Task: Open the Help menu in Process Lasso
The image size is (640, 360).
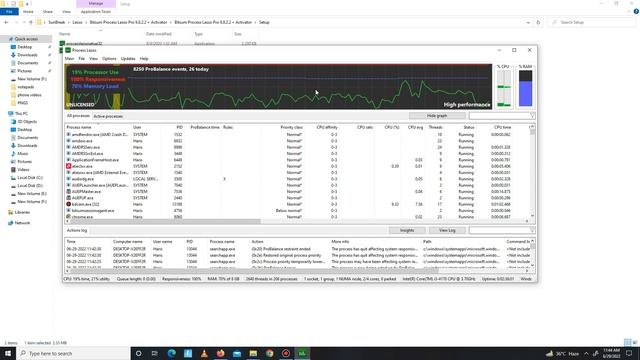Action: tap(144, 59)
